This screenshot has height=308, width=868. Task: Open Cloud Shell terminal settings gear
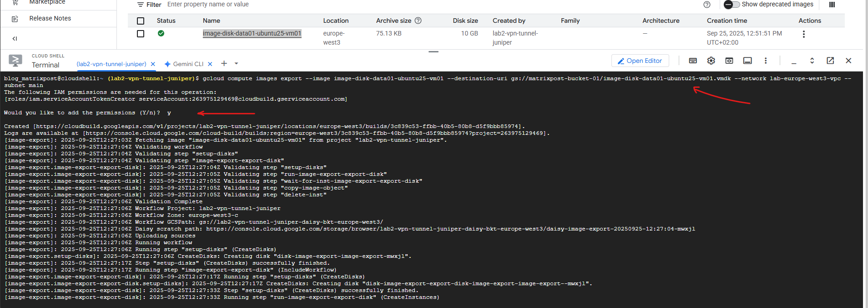[x=711, y=61]
